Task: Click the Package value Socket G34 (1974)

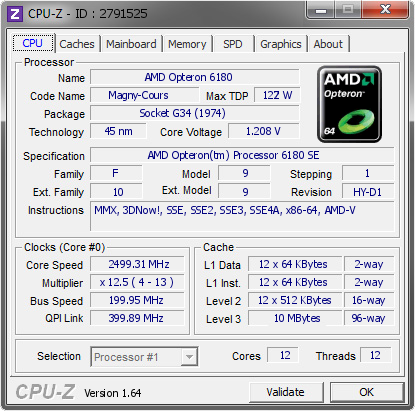Action: [x=195, y=113]
